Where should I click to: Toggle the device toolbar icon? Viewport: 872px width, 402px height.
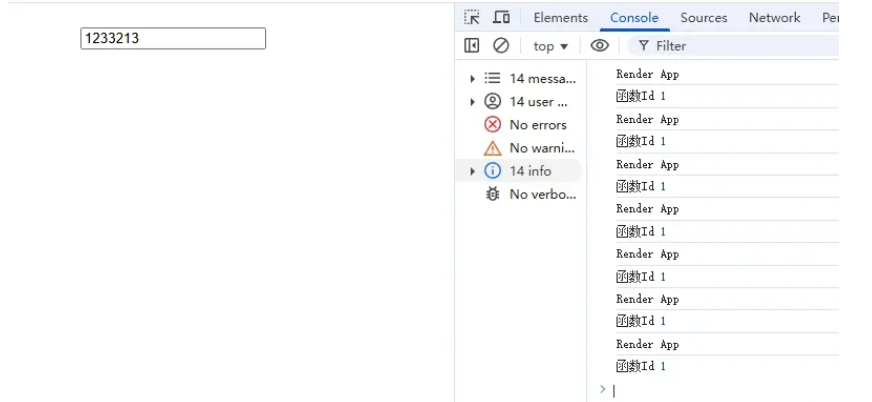click(x=501, y=17)
